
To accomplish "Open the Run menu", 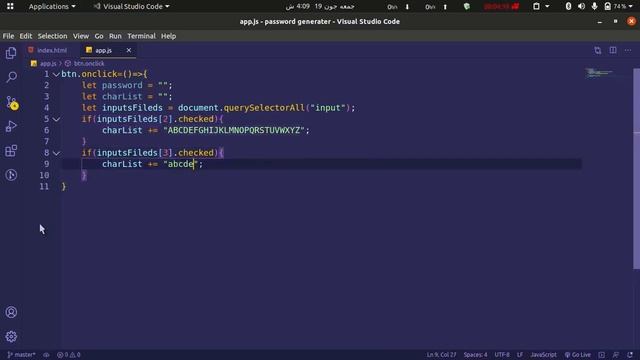I will (x=115, y=36).
